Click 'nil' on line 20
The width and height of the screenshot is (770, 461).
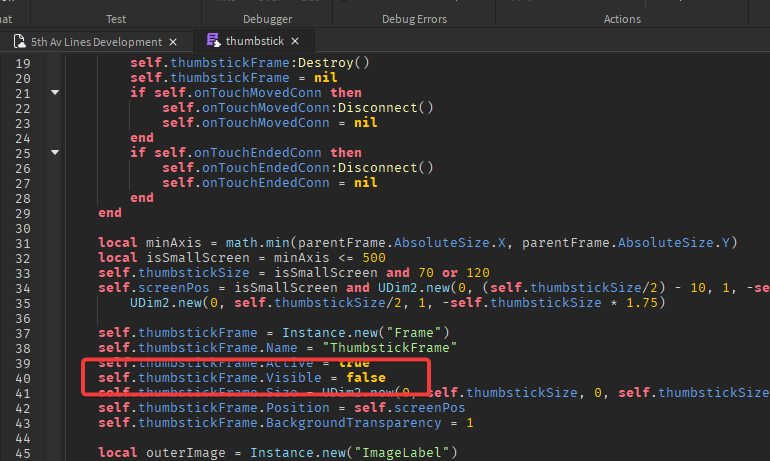tap(326, 78)
